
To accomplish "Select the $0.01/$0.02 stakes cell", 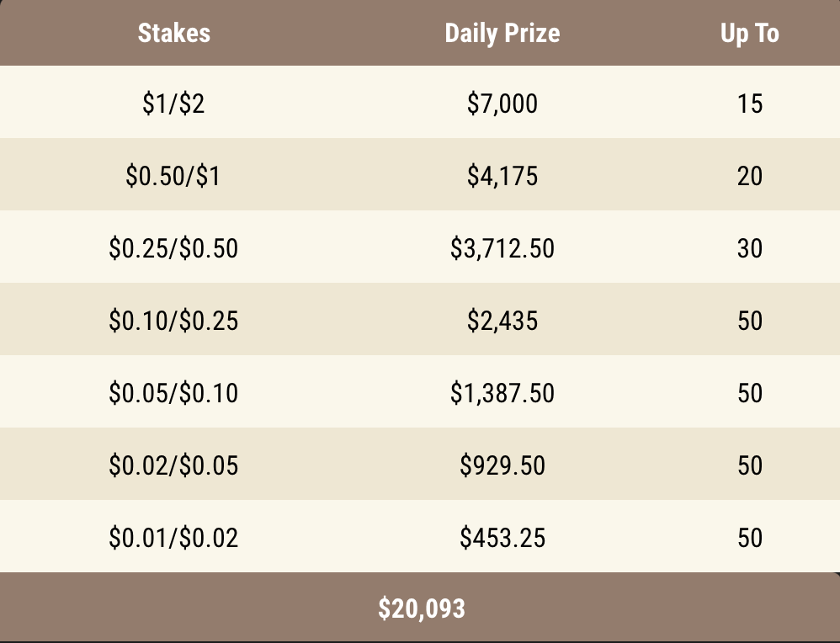I will [173, 538].
